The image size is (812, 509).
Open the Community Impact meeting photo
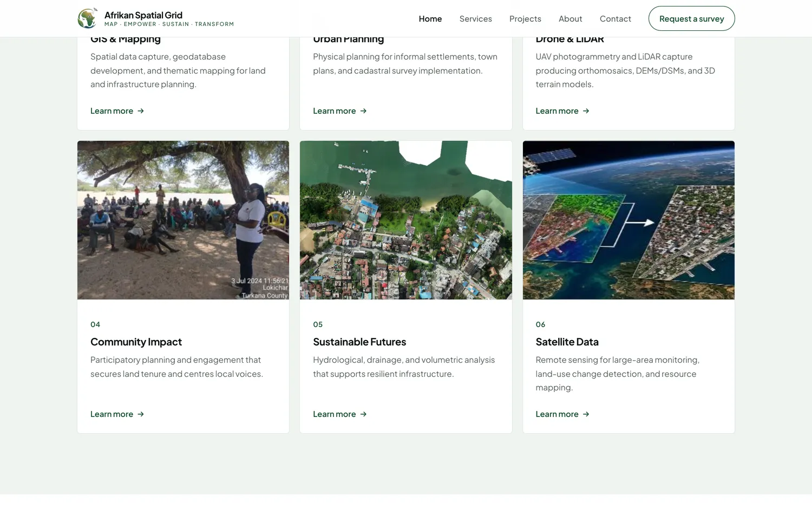[x=183, y=220]
